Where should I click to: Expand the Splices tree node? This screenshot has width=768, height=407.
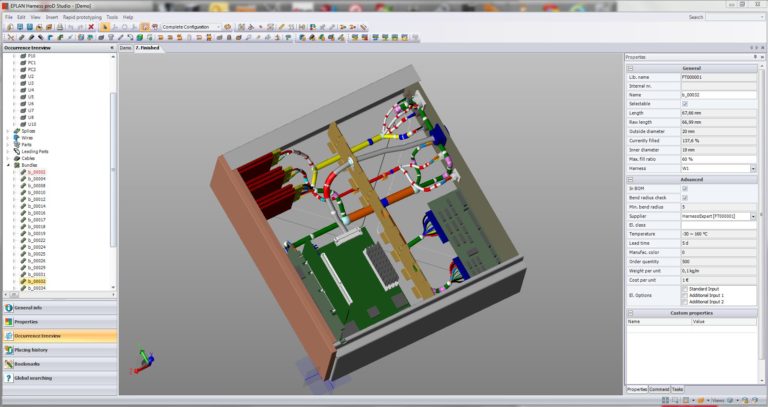[8, 131]
